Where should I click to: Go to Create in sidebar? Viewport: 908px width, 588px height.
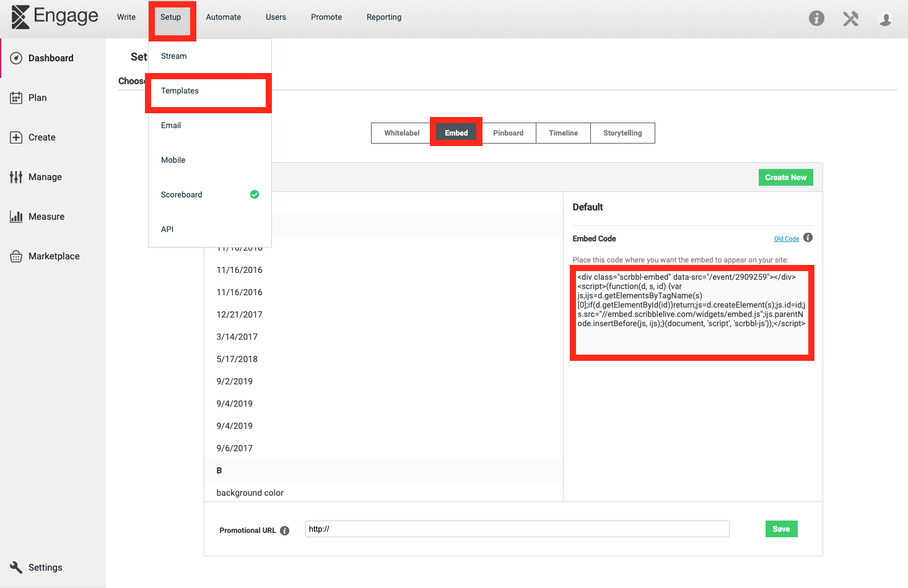tap(53, 137)
